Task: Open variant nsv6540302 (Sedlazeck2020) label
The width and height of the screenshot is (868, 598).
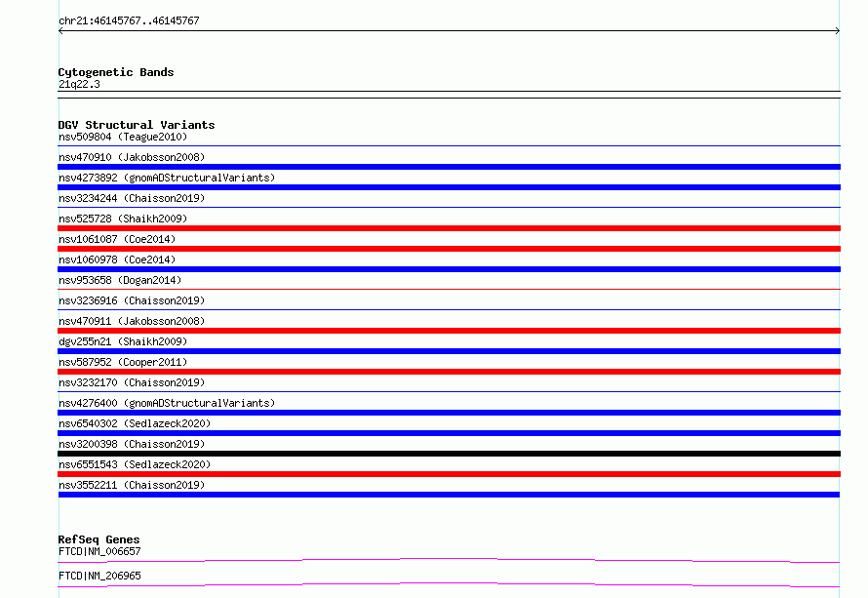Action: pyautogui.click(x=135, y=423)
